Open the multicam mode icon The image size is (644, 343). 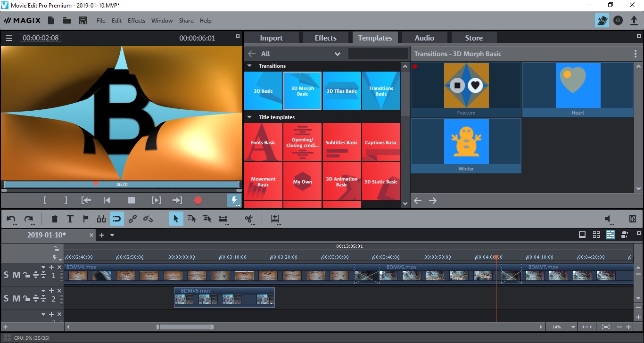point(625,235)
